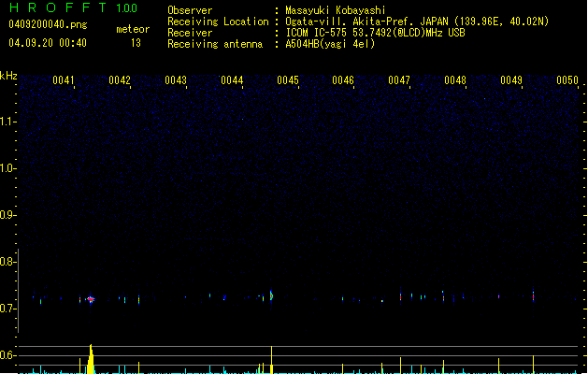
Task: Select the filename 0409200040.png
Action: (x=48, y=24)
